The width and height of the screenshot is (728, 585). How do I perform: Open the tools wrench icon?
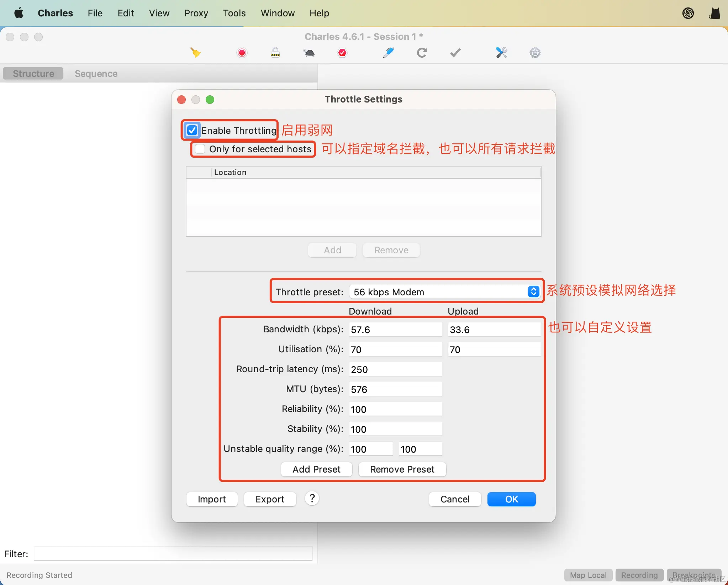(x=501, y=53)
